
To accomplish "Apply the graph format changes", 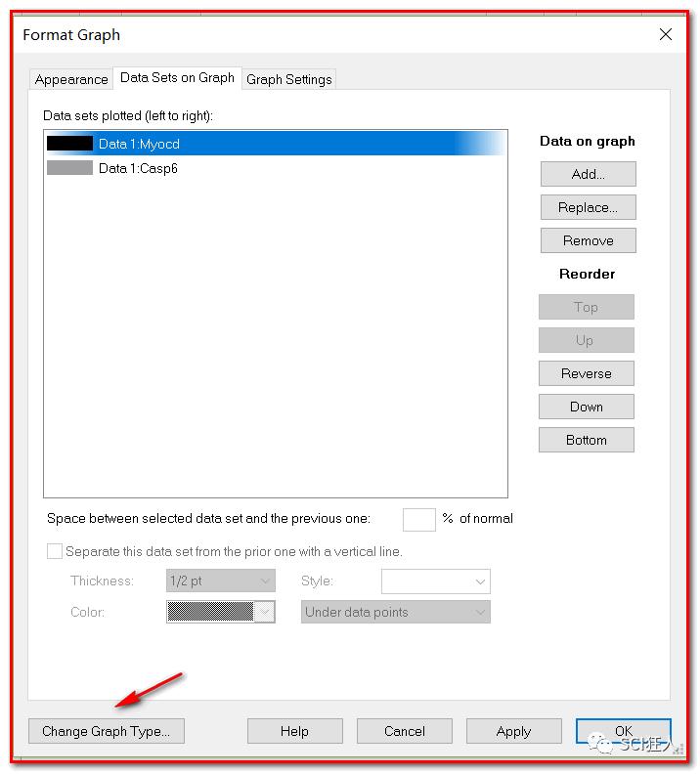I will pyautogui.click(x=514, y=731).
